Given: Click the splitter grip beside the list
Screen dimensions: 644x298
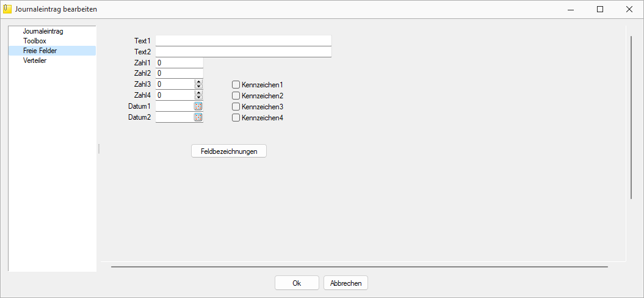Looking at the screenshot, I should pyautogui.click(x=98, y=149).
